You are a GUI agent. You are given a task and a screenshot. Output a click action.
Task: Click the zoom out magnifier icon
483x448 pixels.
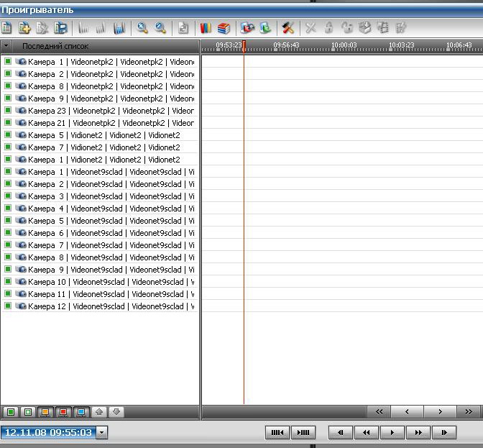[x=160, y=28]
